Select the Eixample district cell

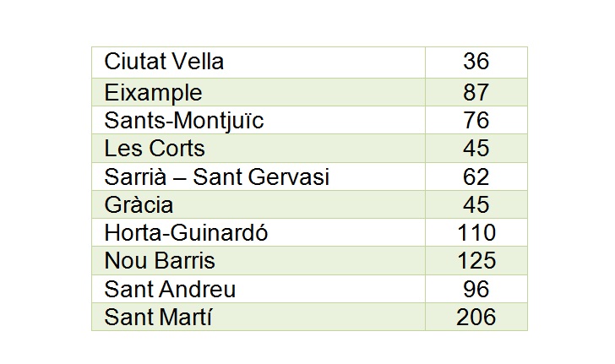(154, 91)
